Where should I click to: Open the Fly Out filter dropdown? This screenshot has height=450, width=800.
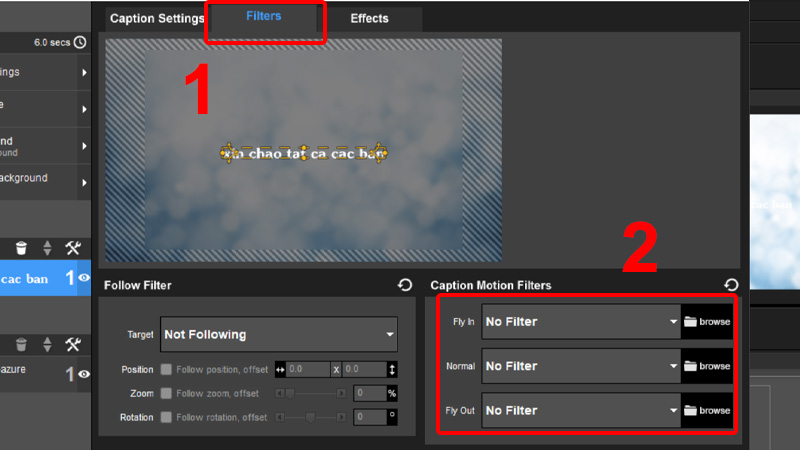581,410
